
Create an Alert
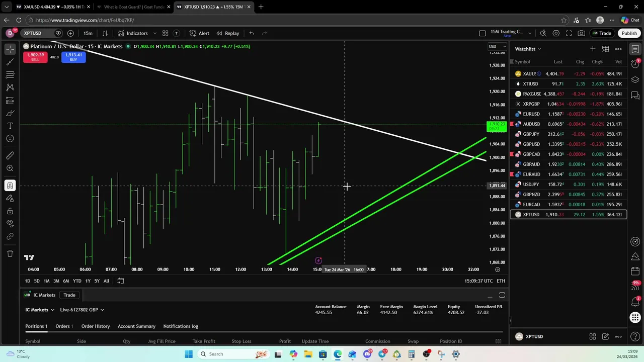point(199,33)
